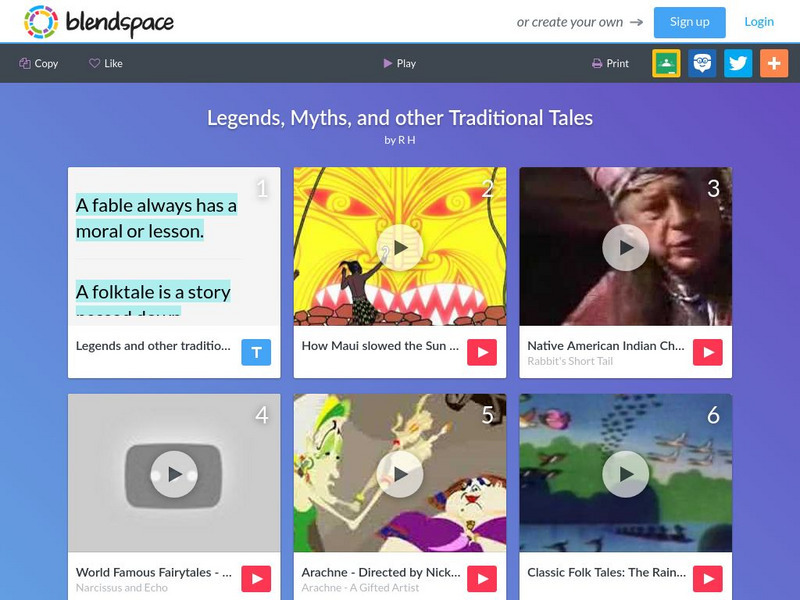Click the red video icon for World Famous Fairytales
Viewport: 800px width, 600px height.
[x=256, y=579]
